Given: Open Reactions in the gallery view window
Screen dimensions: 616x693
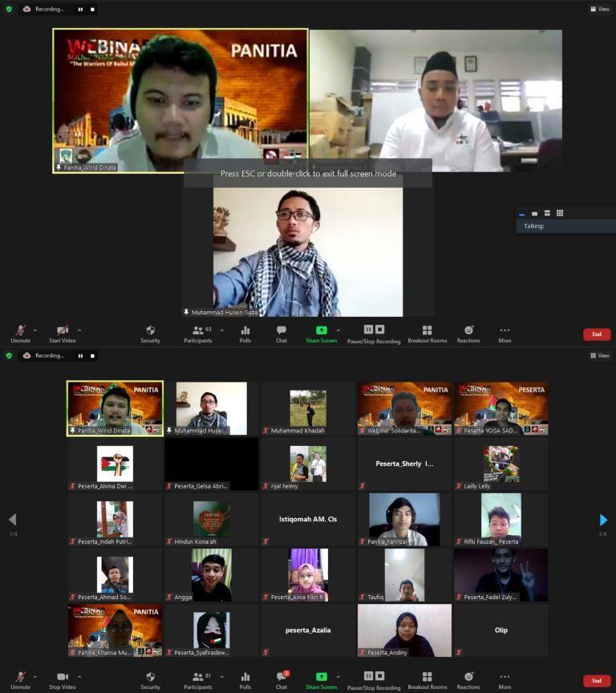Looking at the screenshot, I should click(x=468, y=680).
